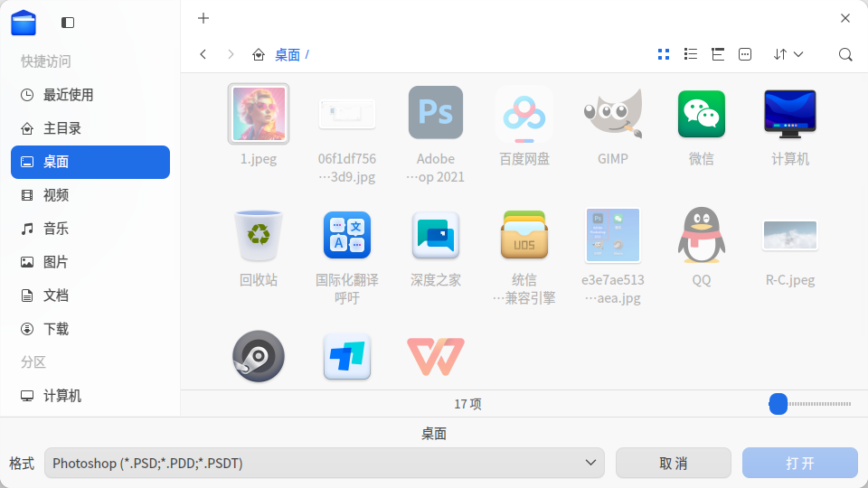
Task: Go back with the left arrow
Action: 203,54
